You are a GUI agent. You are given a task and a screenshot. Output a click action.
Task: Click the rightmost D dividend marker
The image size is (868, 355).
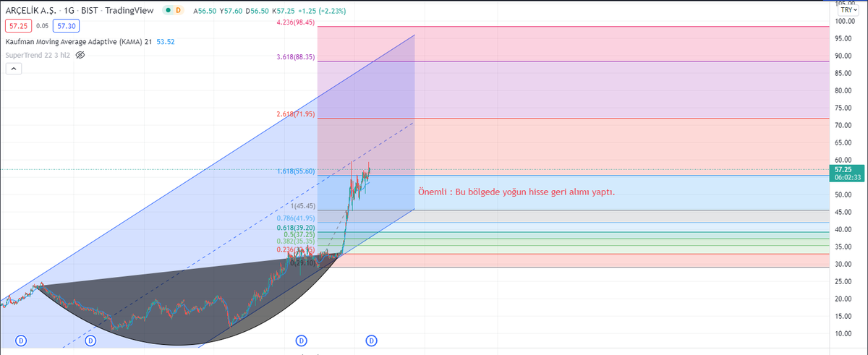point(371,340)
